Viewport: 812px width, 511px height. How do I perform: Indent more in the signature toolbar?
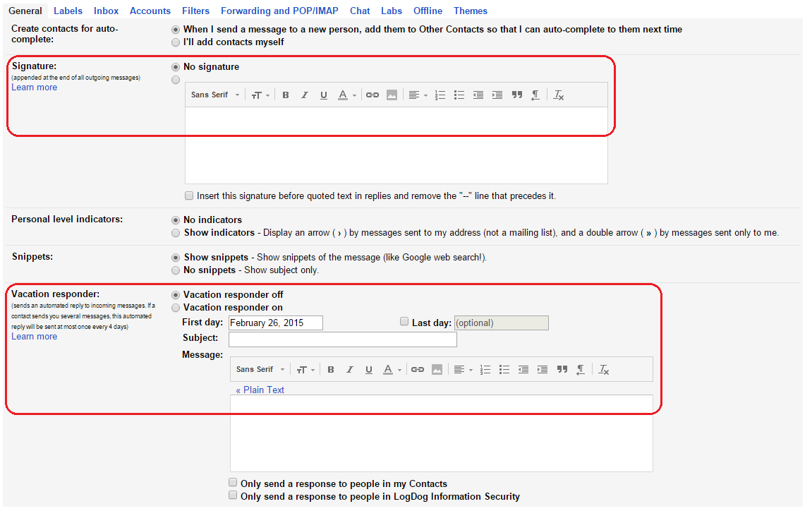pyautogui.click(x=497, y=95)
